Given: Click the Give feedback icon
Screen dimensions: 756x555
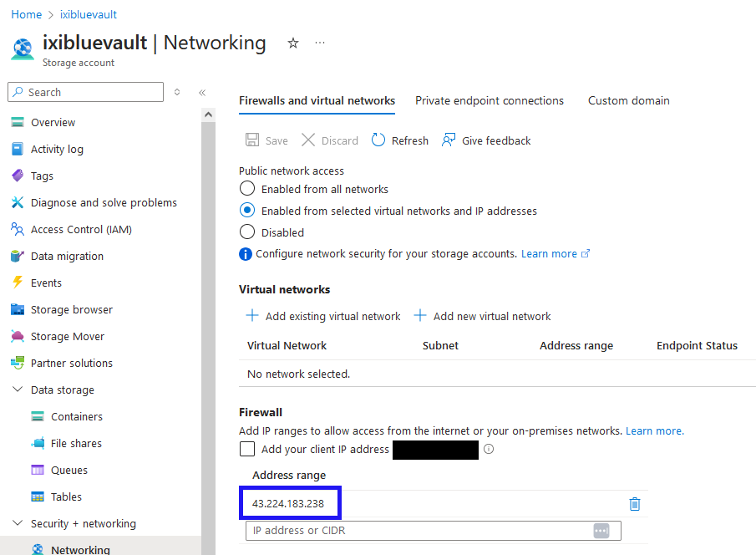Looking at the screenshot, I should [x=449, y=140].
